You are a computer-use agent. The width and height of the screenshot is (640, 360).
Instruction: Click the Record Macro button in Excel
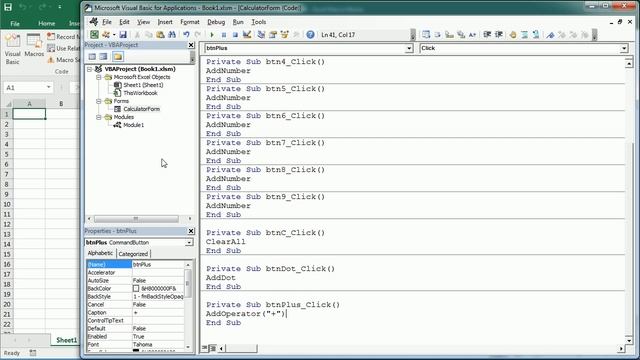click(x=63, y=36)
